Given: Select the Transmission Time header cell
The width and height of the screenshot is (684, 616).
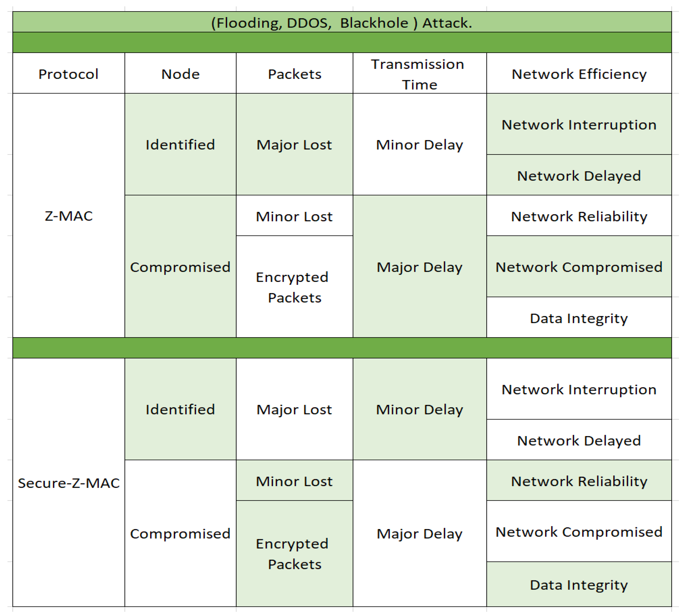Looking at the screenshot, I should (x=419, y=74).
